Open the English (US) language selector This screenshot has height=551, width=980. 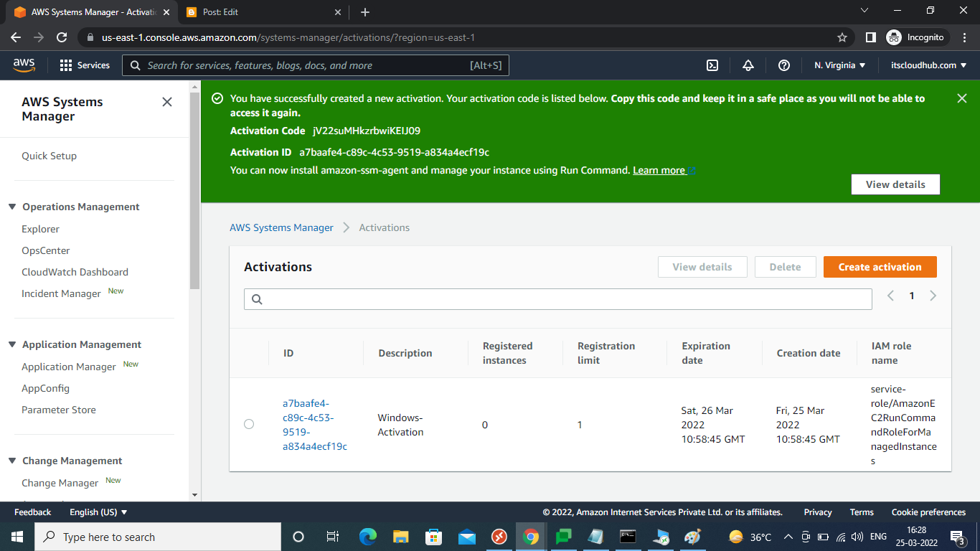click(x=98, y=512)
